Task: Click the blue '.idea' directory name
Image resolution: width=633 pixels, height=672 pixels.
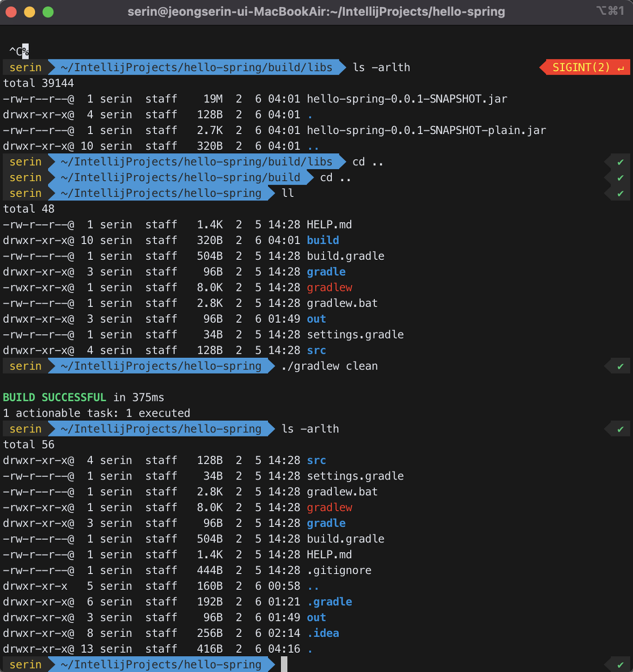Action: [323, 633]
